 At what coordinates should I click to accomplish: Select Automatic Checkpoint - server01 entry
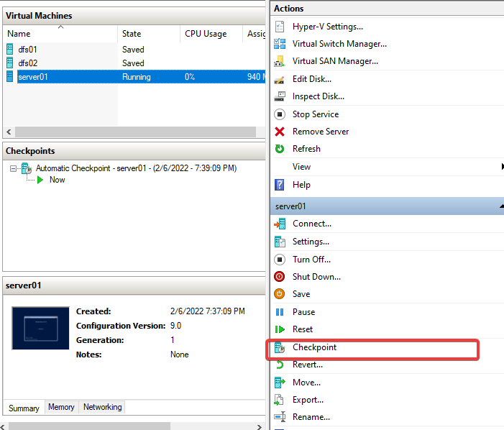(137, 168)
